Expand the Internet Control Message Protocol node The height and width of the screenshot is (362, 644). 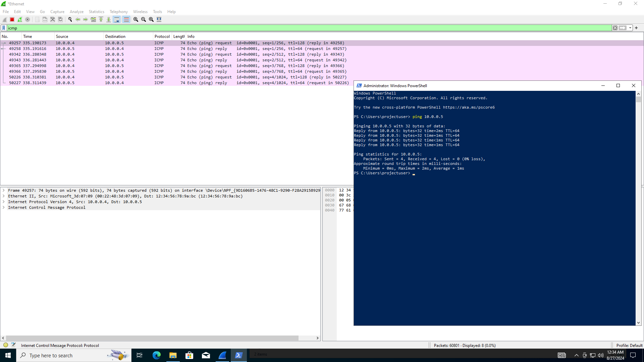click(4, 207)
